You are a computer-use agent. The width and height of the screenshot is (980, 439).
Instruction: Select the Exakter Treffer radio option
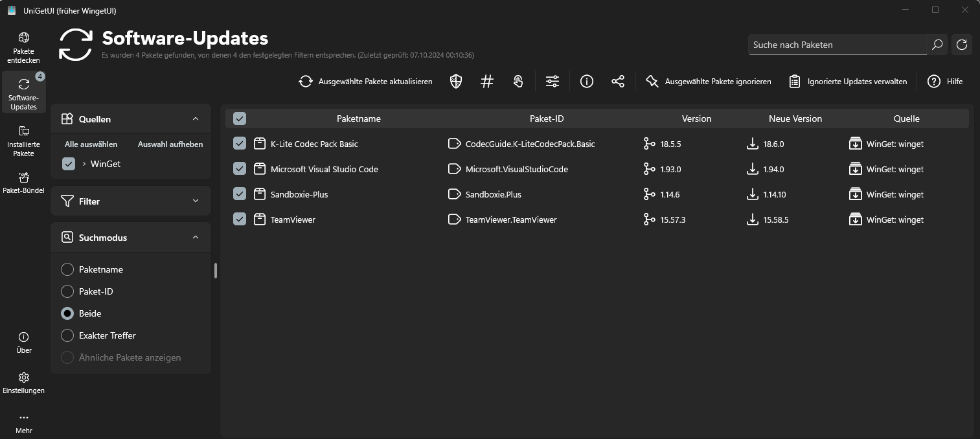67,335
